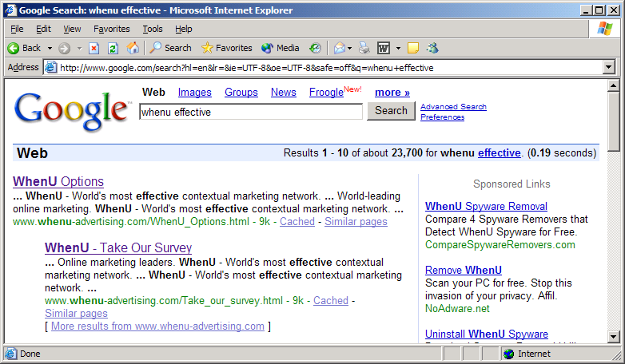
Task: Edit with Microsoft Word icon
Action: (x=384, y=48)
